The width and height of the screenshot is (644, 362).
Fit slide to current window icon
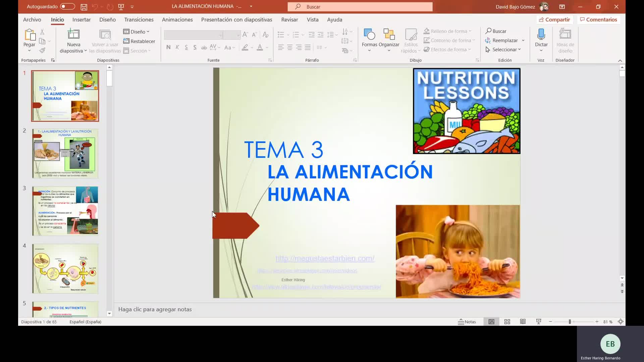point(621,322)
